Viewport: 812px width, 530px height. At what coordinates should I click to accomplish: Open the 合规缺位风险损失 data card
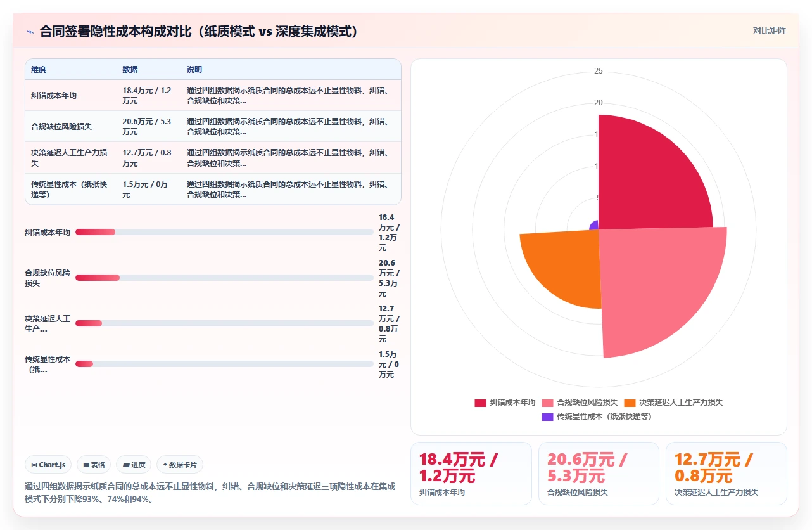coord(599,474)
